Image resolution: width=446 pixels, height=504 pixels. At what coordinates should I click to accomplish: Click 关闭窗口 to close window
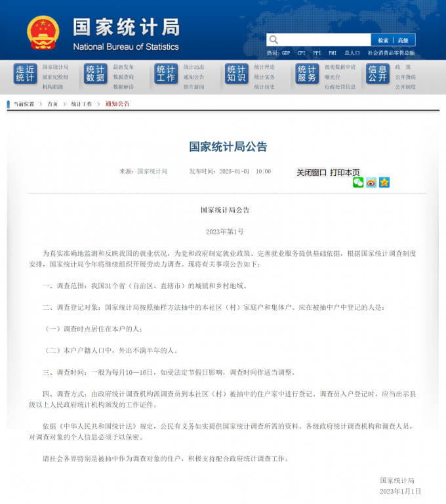[312, 173]
